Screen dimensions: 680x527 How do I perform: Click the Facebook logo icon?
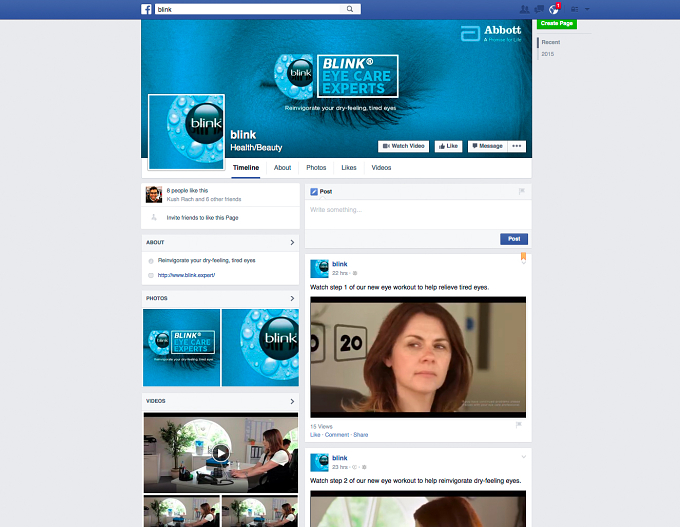point(147,9)
